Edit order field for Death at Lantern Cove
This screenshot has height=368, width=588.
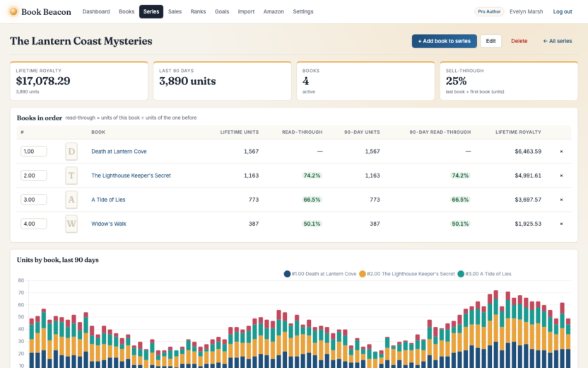tap(34, 151)
